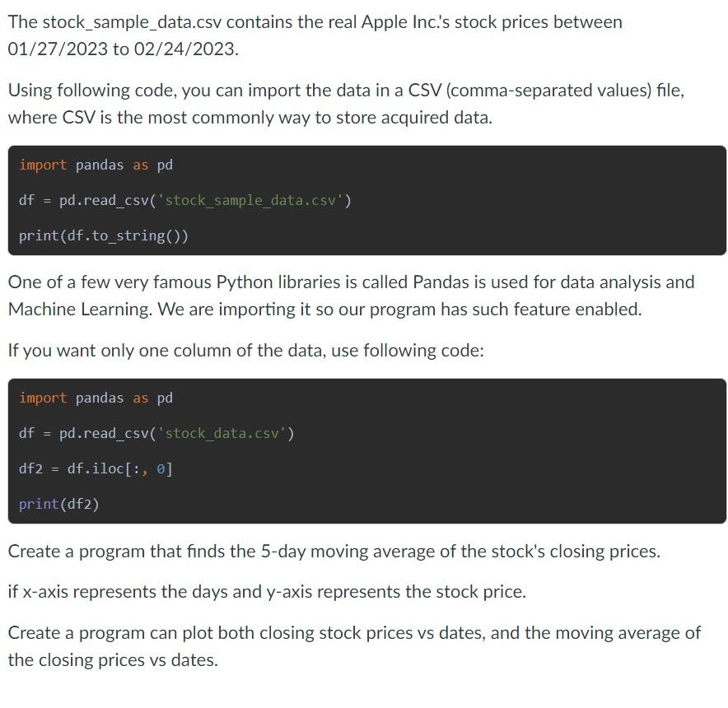The width and height of the screenshot is (728, 708).
Task: Click the df2 = df.iloc[:, 0] line
Action: [96, 469]
